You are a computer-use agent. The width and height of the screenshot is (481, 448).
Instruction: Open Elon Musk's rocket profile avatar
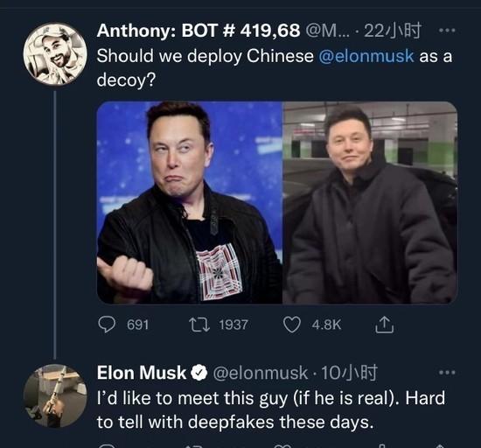coord(55,396)
